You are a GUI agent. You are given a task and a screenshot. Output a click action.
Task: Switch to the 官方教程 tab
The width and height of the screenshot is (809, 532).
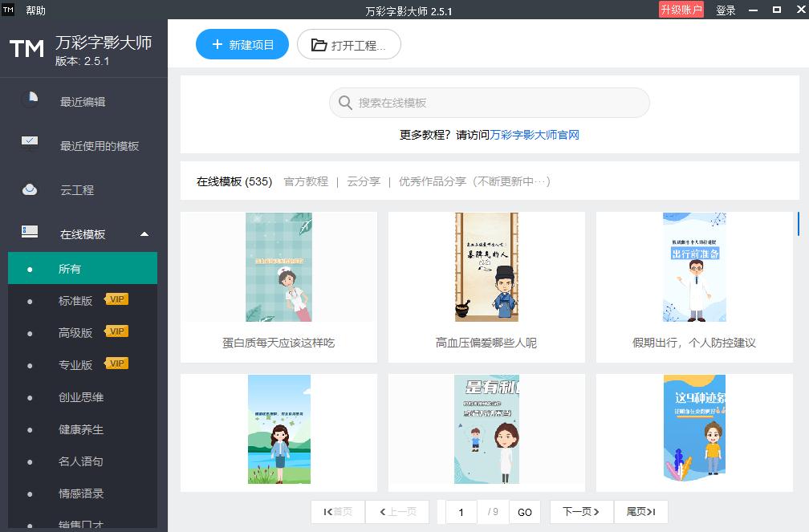(306, 181)
